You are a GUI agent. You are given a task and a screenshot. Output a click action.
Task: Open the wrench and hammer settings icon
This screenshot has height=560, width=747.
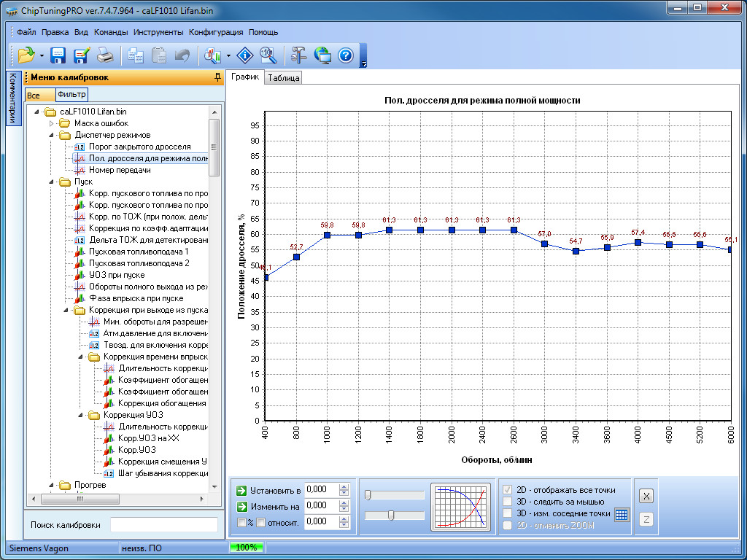[299, 55]
